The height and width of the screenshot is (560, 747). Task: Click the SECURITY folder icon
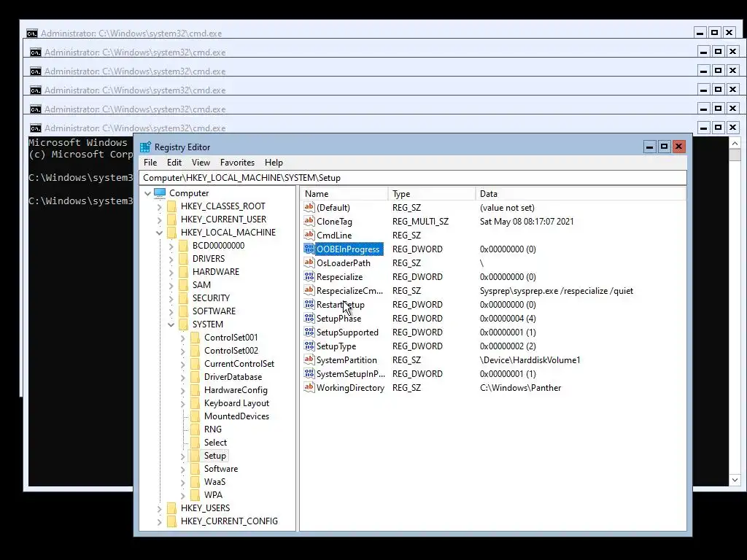point(183,298)
